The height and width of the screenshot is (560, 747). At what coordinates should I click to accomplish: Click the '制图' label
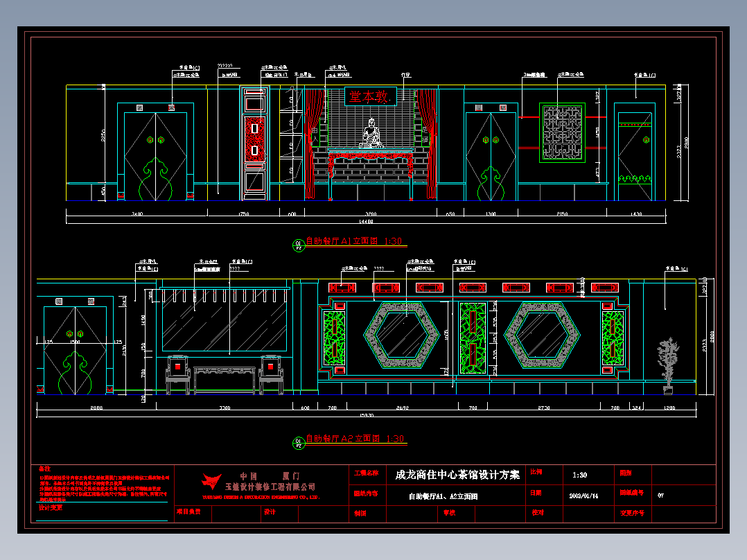(360, 514)
